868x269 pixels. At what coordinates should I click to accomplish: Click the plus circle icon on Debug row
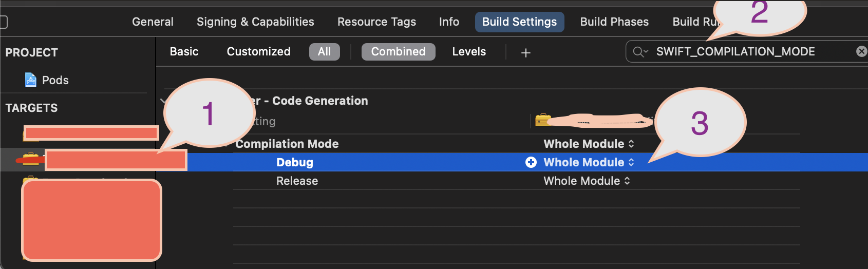click(x=531, y=162)
